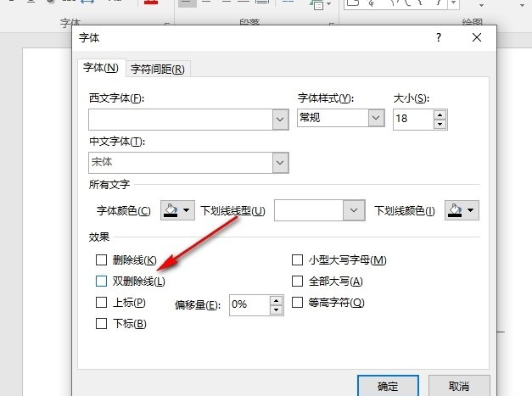
Task: Increase font size with up arrow
Action: click(440, 114)
